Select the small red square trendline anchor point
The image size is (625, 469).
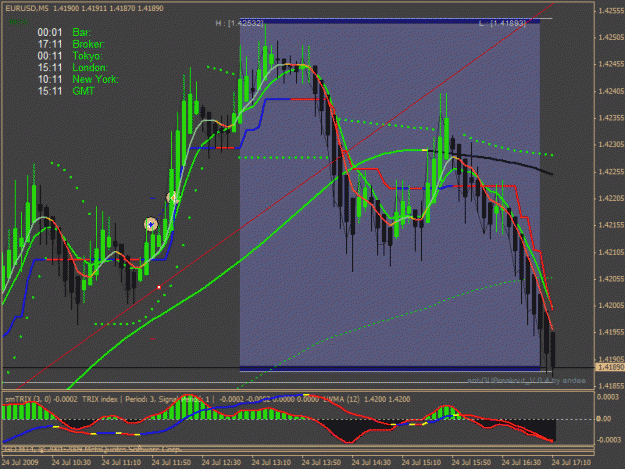[x=159, y=287]
